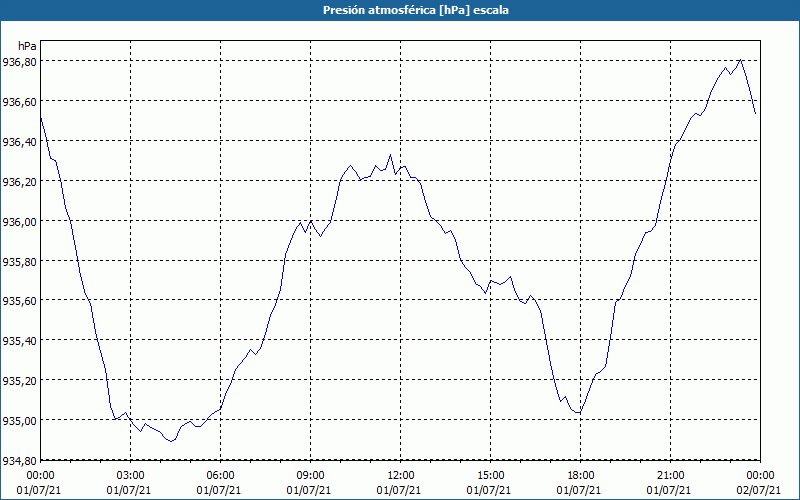Click the 02/07/21 date label
This screenshot has width=800, height=500.
click(759, 490)
